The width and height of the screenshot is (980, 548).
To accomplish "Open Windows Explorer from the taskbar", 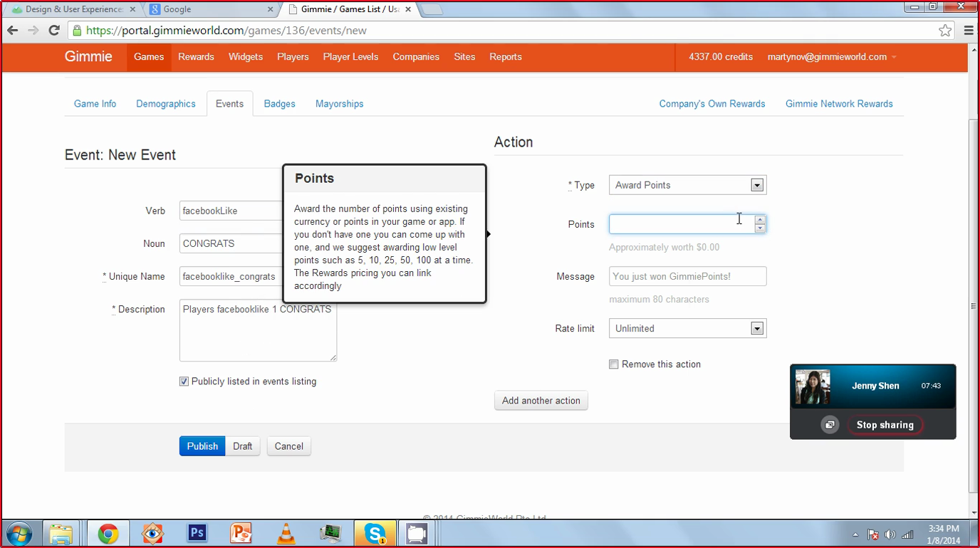I will point(61,534).
